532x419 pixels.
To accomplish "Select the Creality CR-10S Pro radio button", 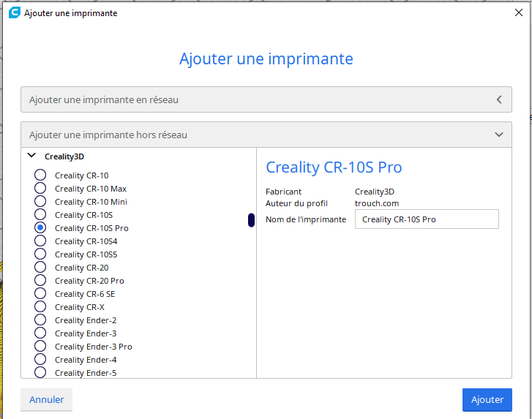I will tap(40, 228).
